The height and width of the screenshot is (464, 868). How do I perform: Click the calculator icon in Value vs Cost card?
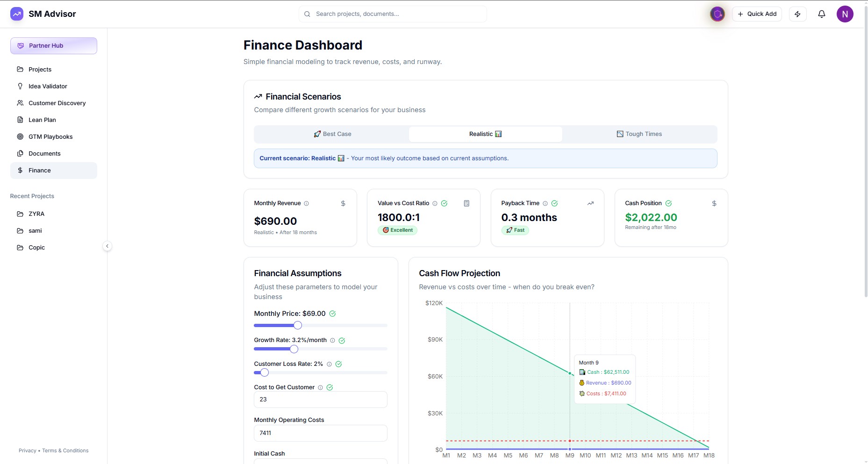pos(466,203)
